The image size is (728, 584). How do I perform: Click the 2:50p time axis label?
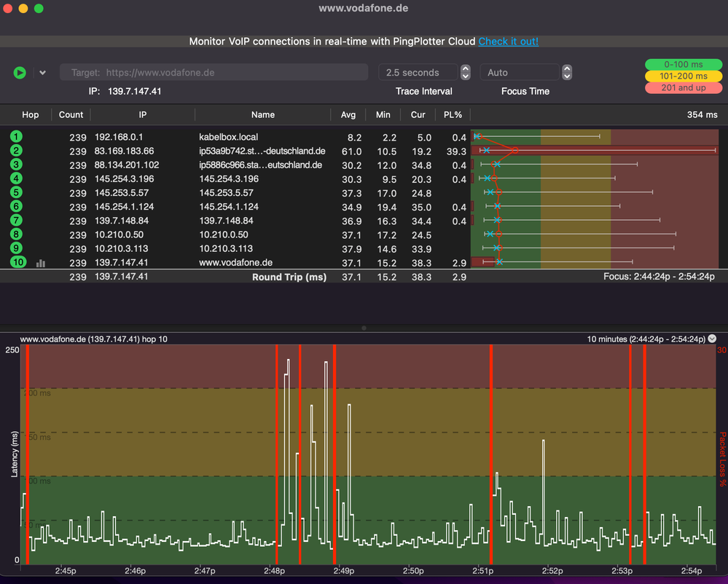point(412,571)
